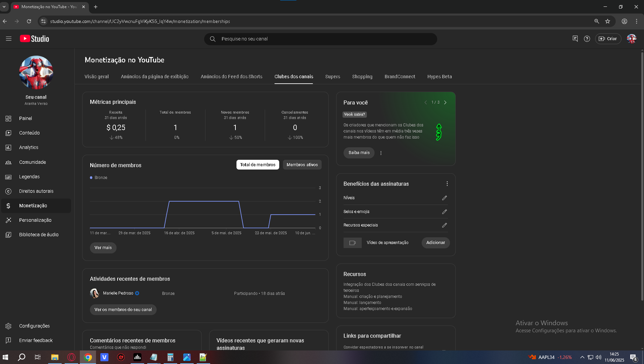Image resolution: width=644 pixels, height=364 pixels.
Task: Open the help question mark icon
Action: pyautogui.click(x=587, y=39)
